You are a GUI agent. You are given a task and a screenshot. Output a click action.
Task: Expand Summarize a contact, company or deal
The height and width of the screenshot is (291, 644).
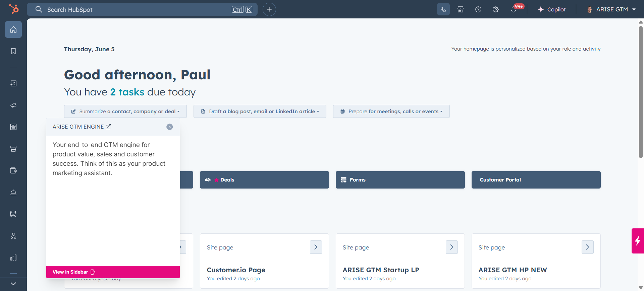point(125,112)
